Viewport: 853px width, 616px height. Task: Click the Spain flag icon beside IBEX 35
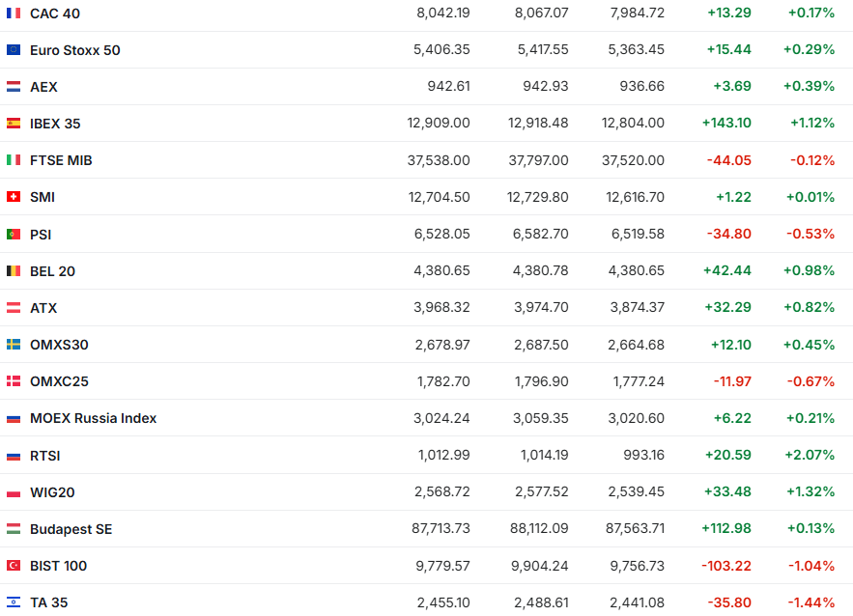14,124
